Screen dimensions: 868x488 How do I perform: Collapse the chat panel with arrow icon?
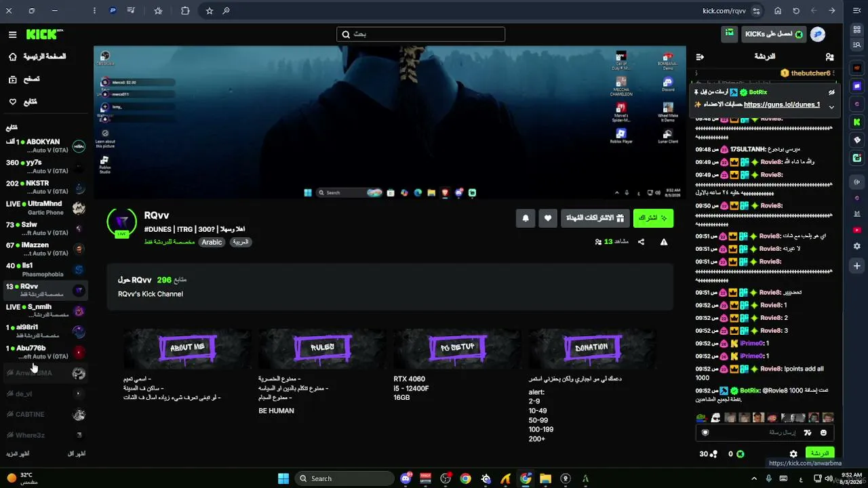[700, 57]
